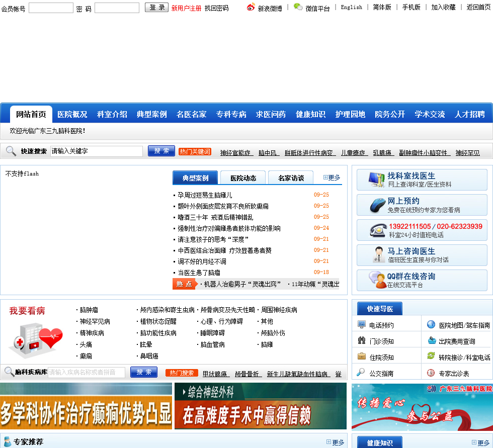Select disease category 睡眠障碍
Screen dimensions: 493x448
[212, 333]
